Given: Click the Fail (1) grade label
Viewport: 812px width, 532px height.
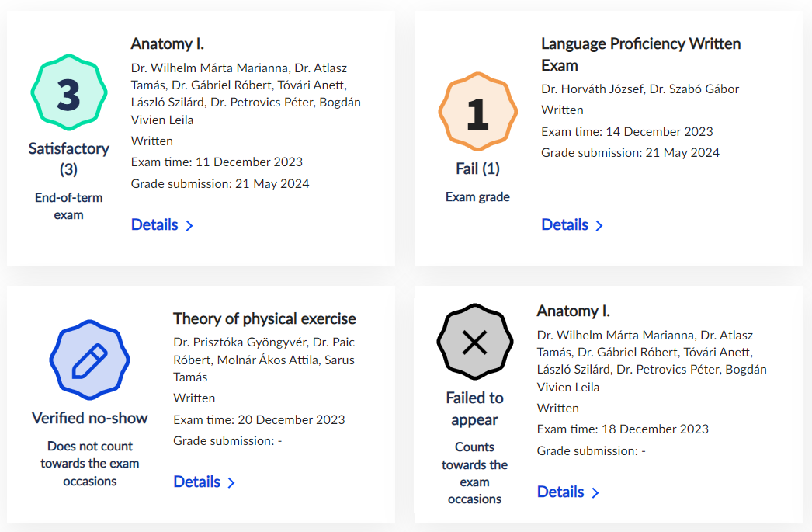Looking at the screenshot, I should (477, 169).
